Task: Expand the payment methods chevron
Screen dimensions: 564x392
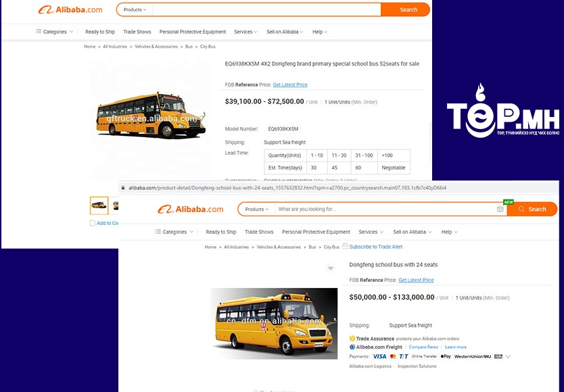Action: click(x=508, y=357)
